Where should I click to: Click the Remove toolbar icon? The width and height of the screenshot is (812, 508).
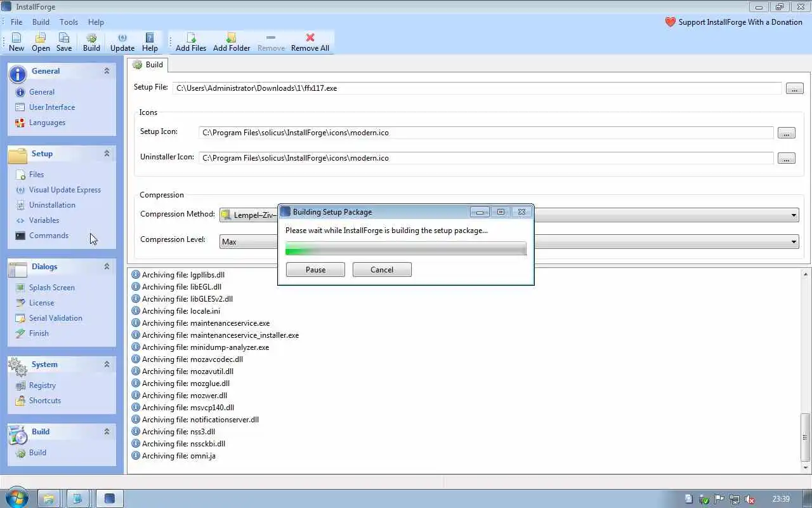271,42
